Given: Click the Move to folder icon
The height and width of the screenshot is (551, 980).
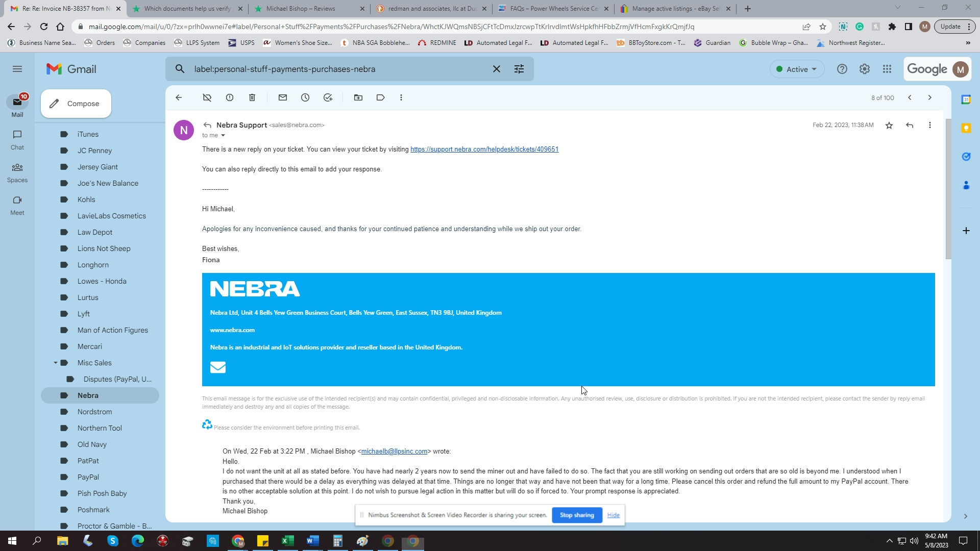Looking at the screenshot, I should [x=358, y=97].
